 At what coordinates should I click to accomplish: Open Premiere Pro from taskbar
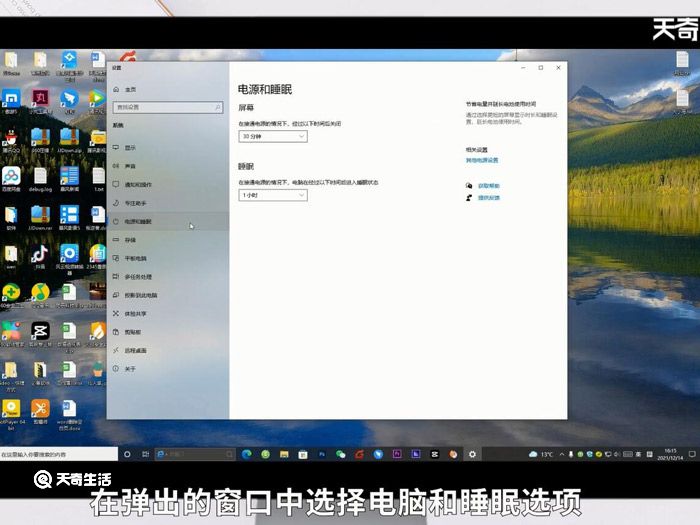(397, 454)
